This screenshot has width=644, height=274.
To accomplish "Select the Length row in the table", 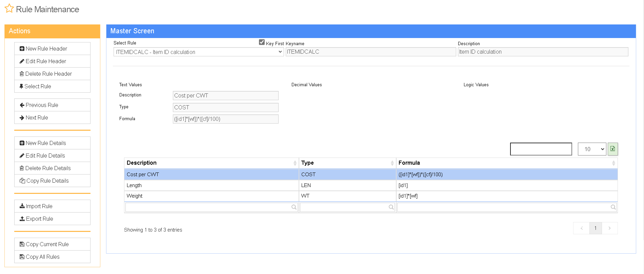I will pyautogui.click(x=371, y=185).
